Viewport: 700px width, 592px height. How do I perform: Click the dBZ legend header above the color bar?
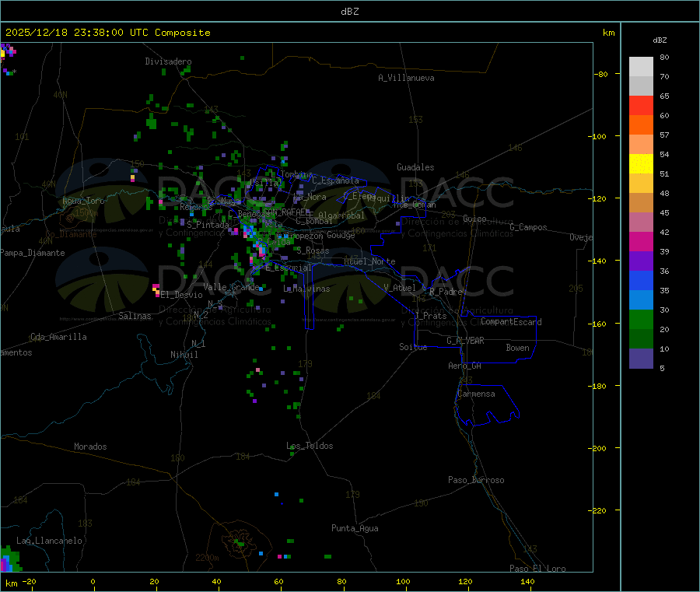(660, 40)
